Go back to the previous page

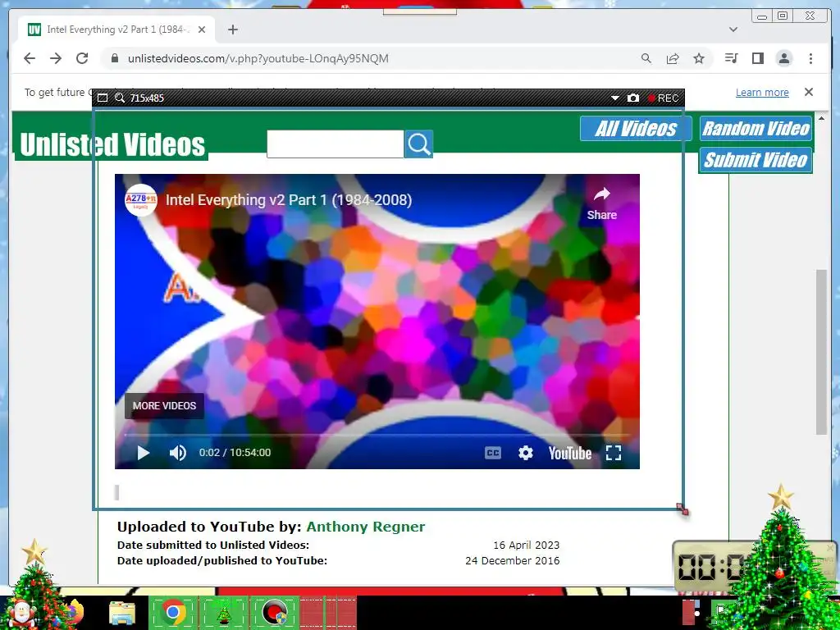pyautogui.click(x=30, y=58)
